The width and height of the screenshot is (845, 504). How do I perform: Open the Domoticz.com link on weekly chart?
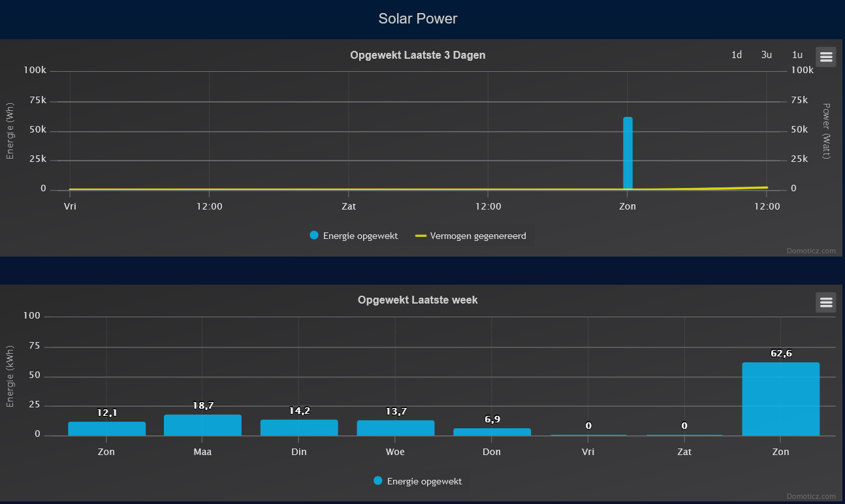click(811, 496)
